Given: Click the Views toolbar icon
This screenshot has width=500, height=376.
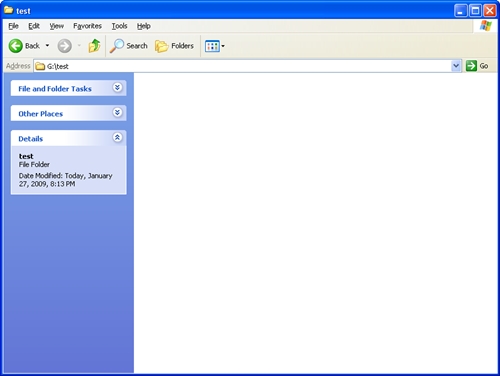Looking at the screenshot, I should coord(212,46).
